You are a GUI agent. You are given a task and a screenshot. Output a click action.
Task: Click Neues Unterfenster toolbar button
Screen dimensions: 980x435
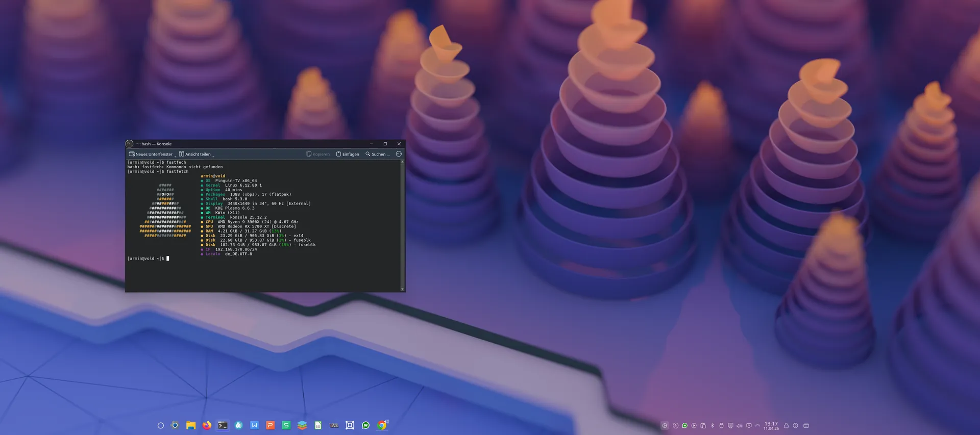(151, 154)
